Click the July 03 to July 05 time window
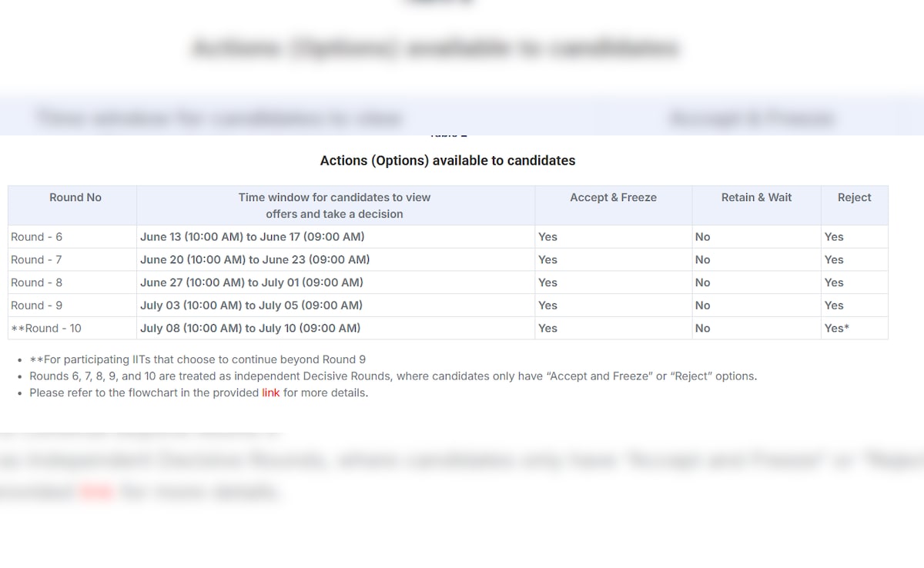Screen dimensions: 924x568 point(251,306)
